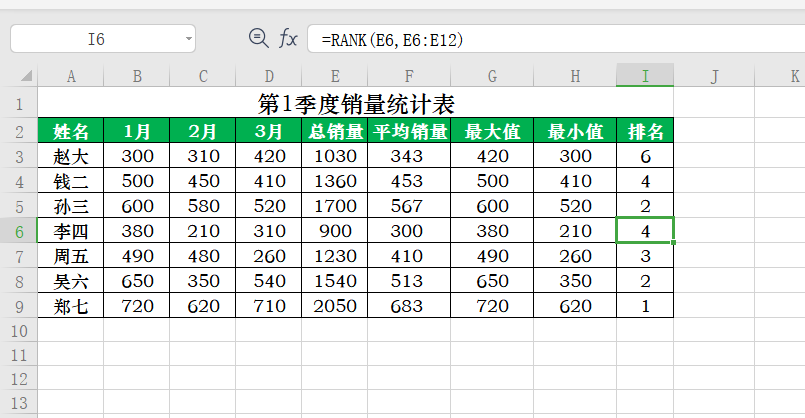Click 郑七's 2月 value 620
805x418 pixels.
[x=203, y=306]
